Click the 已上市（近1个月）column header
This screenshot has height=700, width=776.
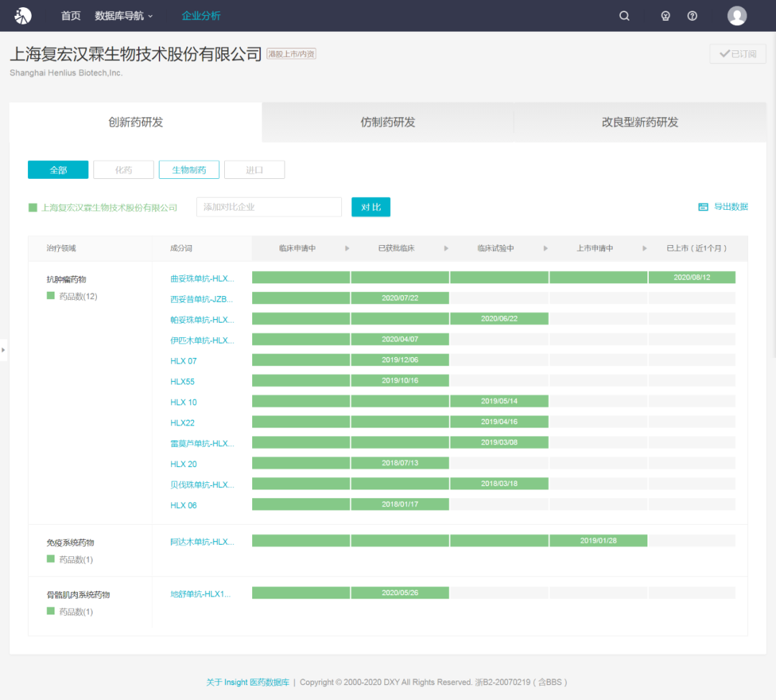point(697,249)
